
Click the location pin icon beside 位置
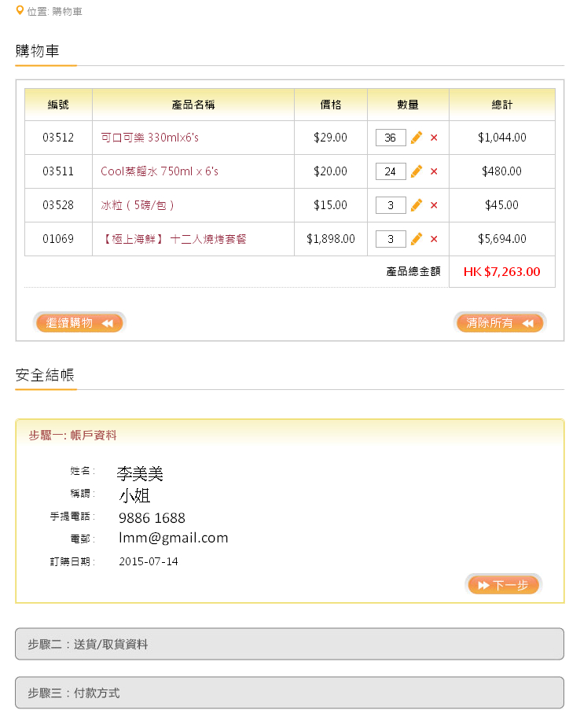tap(20, 10)
